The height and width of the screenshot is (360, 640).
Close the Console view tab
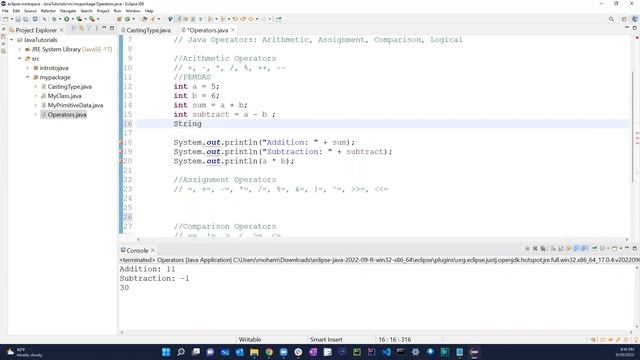[153, 250]
